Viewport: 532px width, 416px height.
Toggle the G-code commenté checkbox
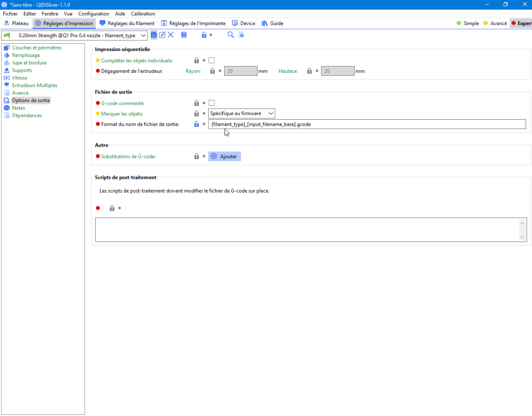212,103
